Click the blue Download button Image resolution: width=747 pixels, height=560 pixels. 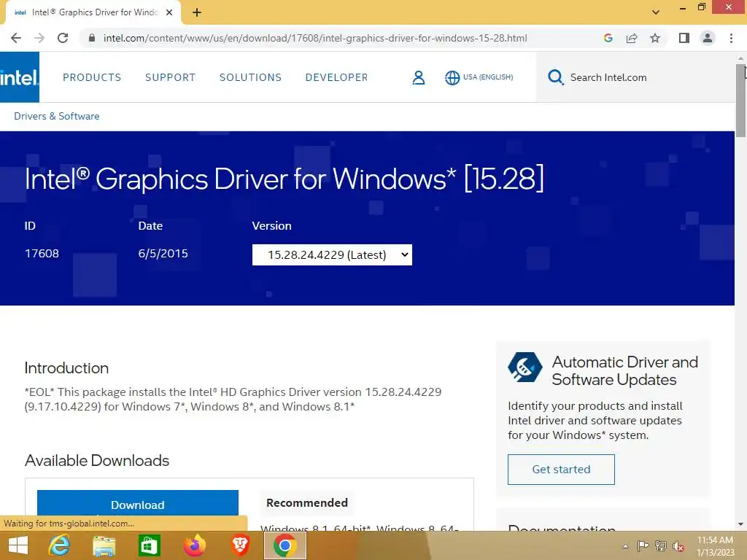tap(138, 504)
